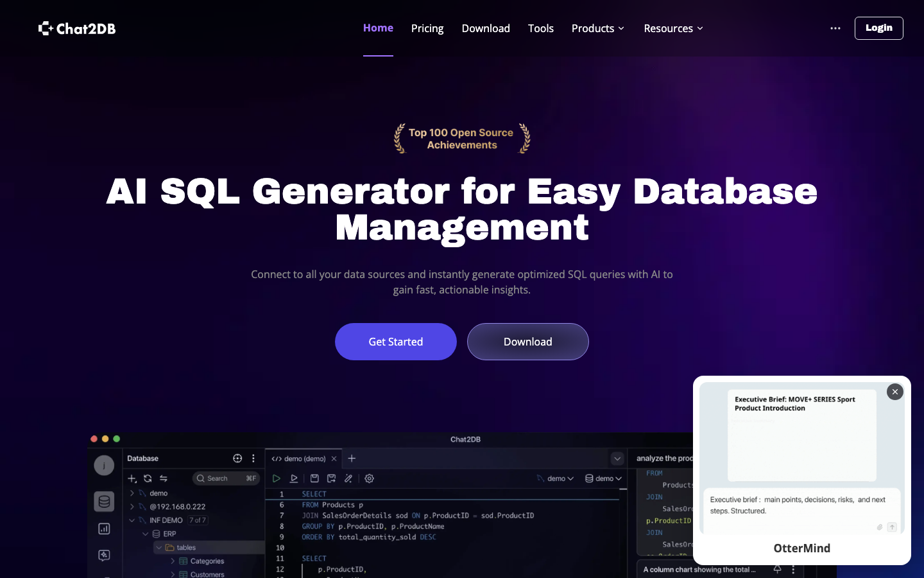
Task: Click the 'analyze the prod' prompt text
Action: pyautogui.click(x=665, y=459)
